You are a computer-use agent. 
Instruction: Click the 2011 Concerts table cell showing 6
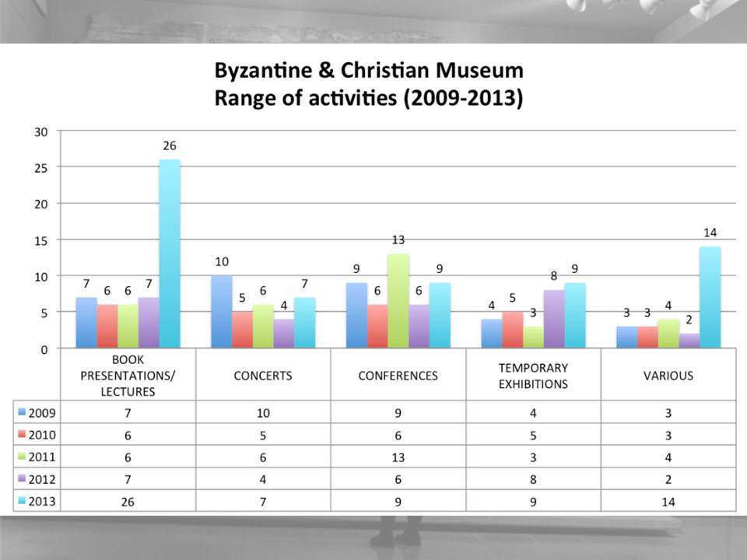coord(263,457)
